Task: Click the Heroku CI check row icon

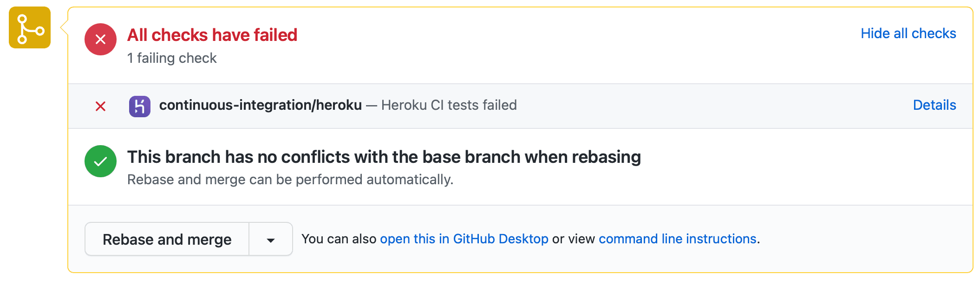Action: click(x=140, y=105)
